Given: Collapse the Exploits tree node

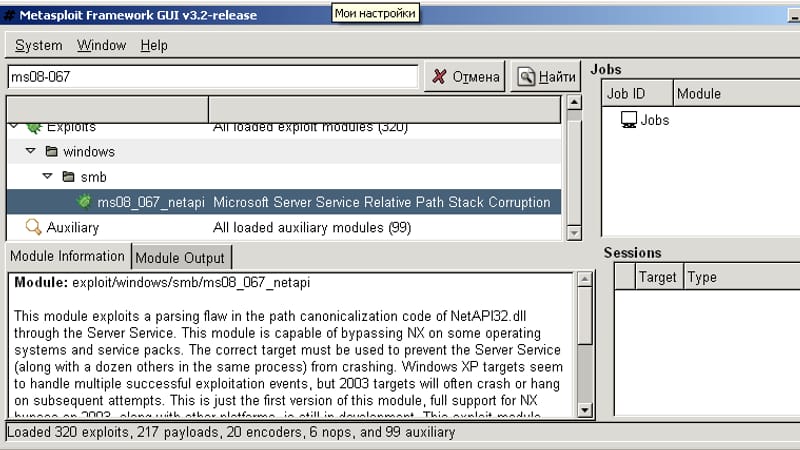Looking at the screenshot, I should (x=14, y=126).
